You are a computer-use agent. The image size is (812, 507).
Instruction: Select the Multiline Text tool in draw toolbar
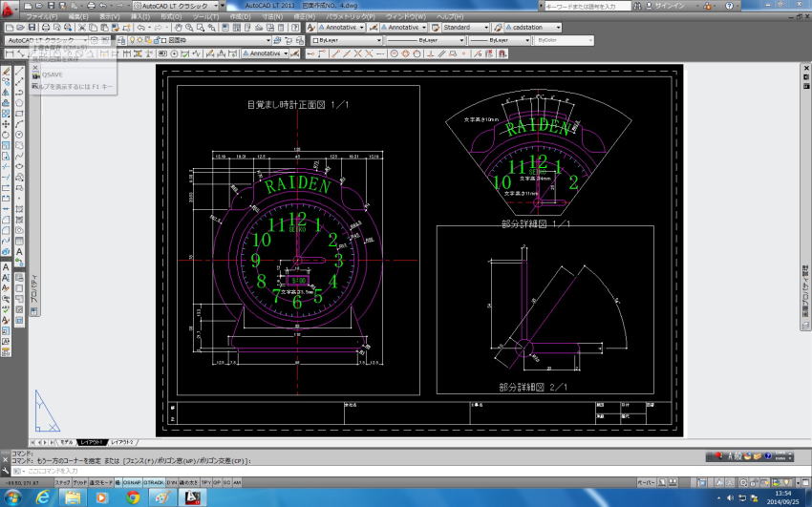(x=19, y=252)
